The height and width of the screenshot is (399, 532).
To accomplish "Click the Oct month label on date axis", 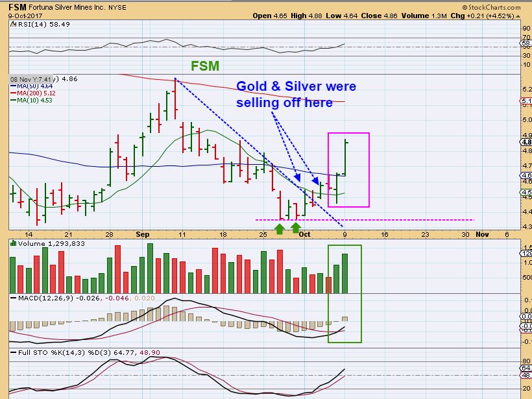I will pos(305,234).
